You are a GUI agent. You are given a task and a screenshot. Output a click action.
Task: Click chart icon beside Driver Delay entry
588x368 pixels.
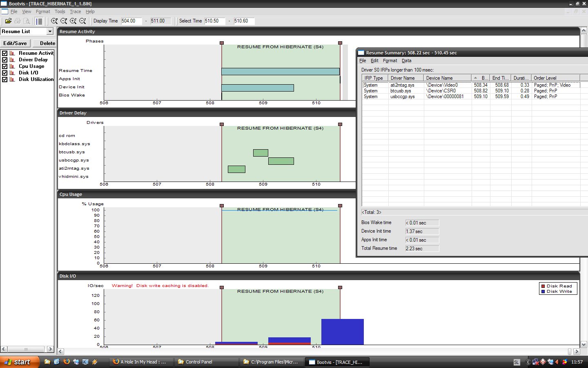(12, 60)
